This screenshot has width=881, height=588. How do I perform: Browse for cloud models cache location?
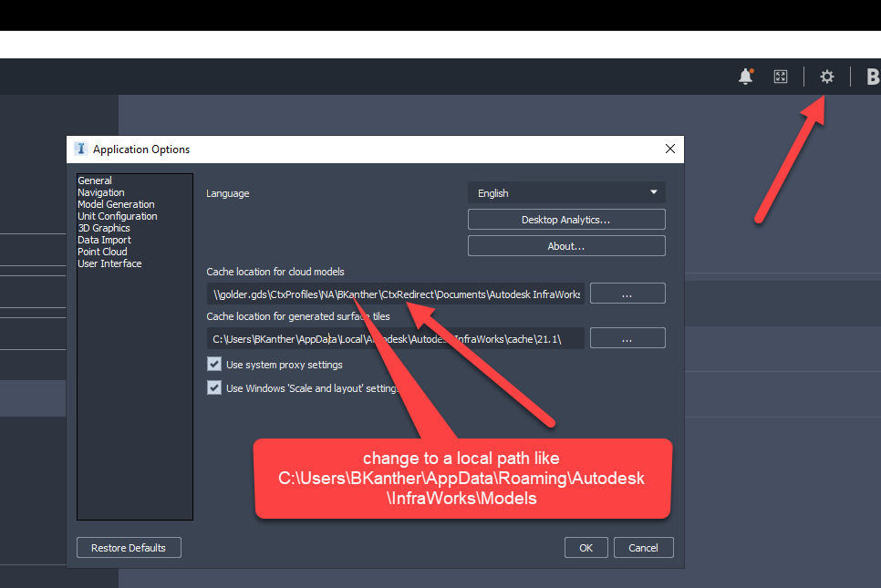pos(627,294)
